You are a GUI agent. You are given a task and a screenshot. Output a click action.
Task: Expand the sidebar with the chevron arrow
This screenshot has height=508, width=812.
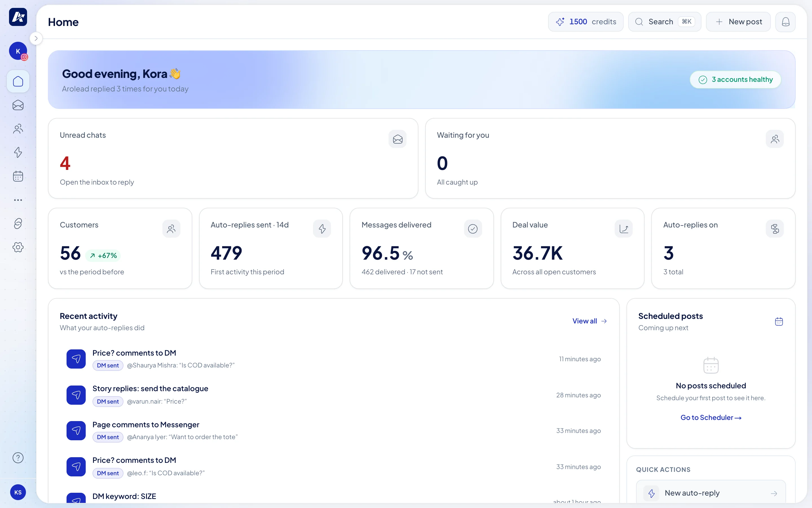36,38
